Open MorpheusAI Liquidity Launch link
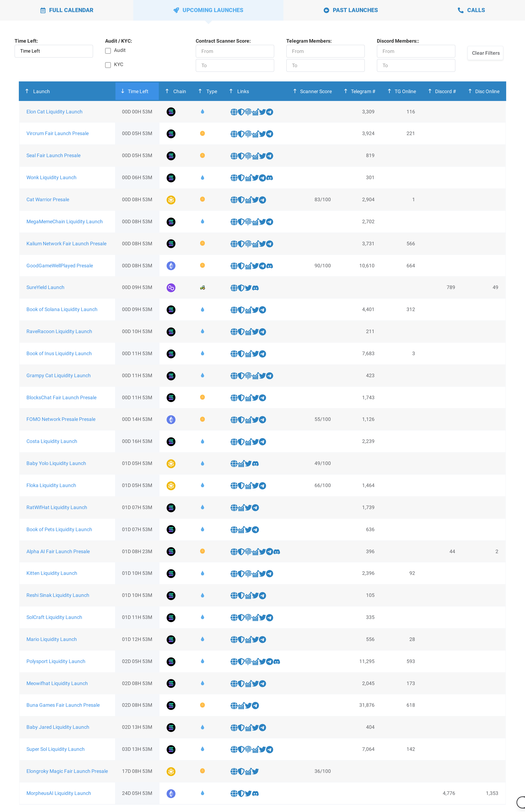 59,793
